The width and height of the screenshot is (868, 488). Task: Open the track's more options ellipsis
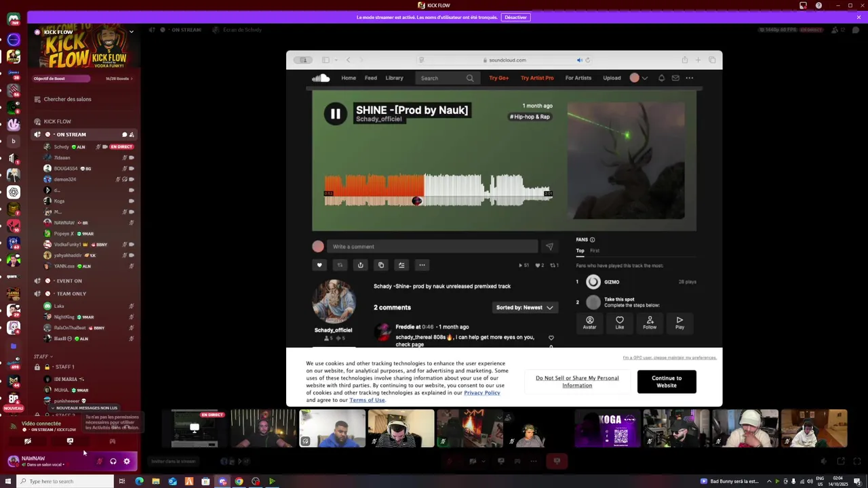(422, 265)
